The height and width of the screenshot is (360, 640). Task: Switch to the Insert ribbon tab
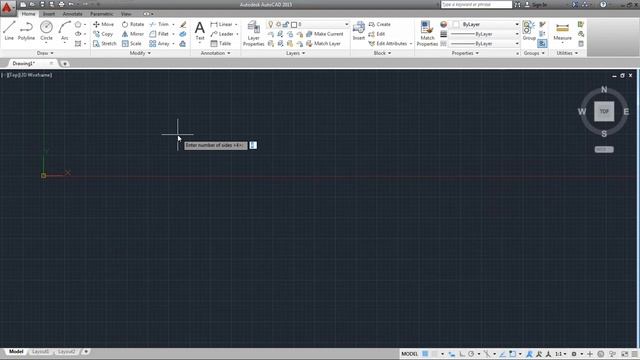pyautogui.click(x=49, y=14)
